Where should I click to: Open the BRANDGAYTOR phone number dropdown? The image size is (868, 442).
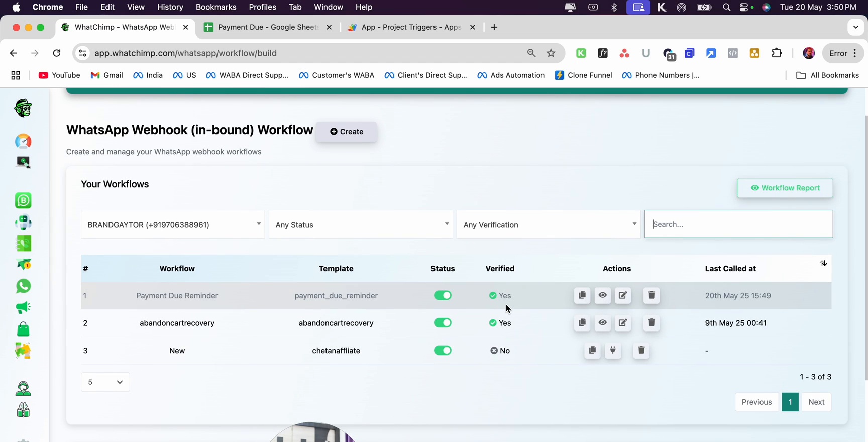pos(173,224)
